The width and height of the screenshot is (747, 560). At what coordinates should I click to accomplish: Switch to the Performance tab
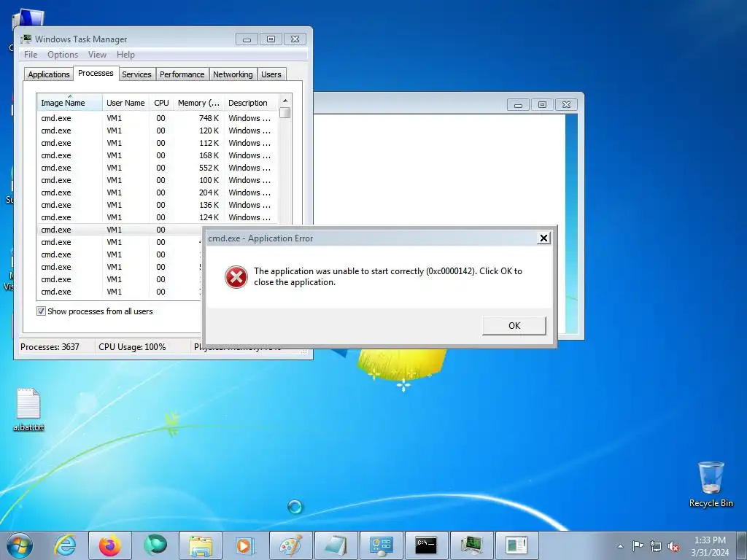coord(182,74)
